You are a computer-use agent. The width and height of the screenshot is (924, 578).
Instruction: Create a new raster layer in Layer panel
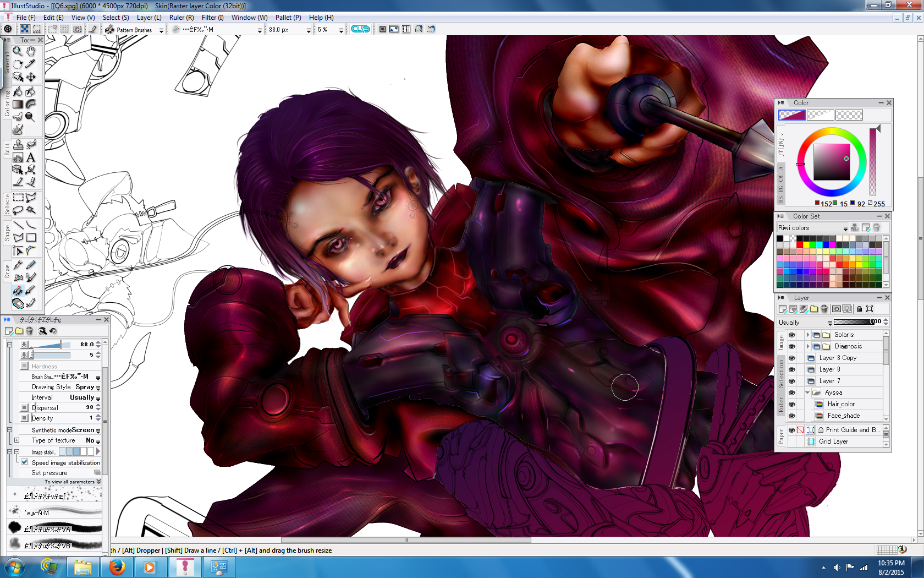coord(783,309)
